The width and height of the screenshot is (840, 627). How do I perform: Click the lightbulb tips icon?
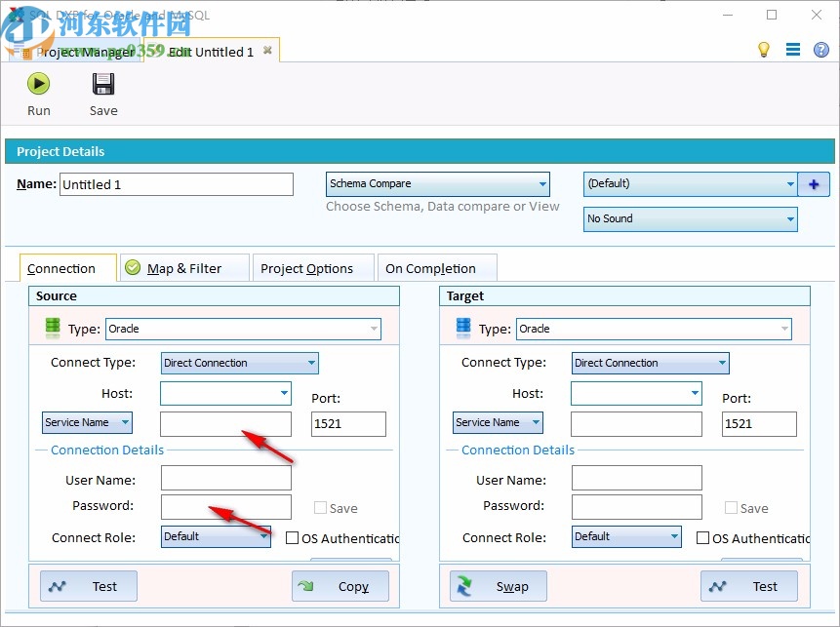pos(764,49)
